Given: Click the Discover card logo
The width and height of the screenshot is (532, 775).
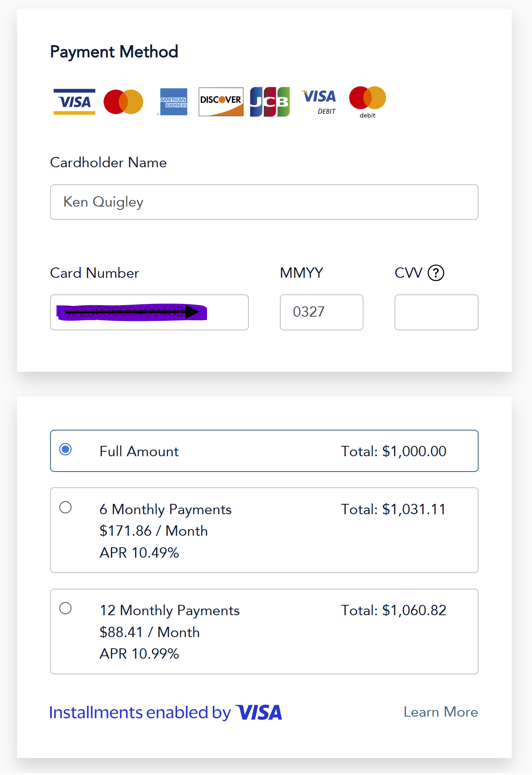Looking at the screenshot, I should (221, 102).
